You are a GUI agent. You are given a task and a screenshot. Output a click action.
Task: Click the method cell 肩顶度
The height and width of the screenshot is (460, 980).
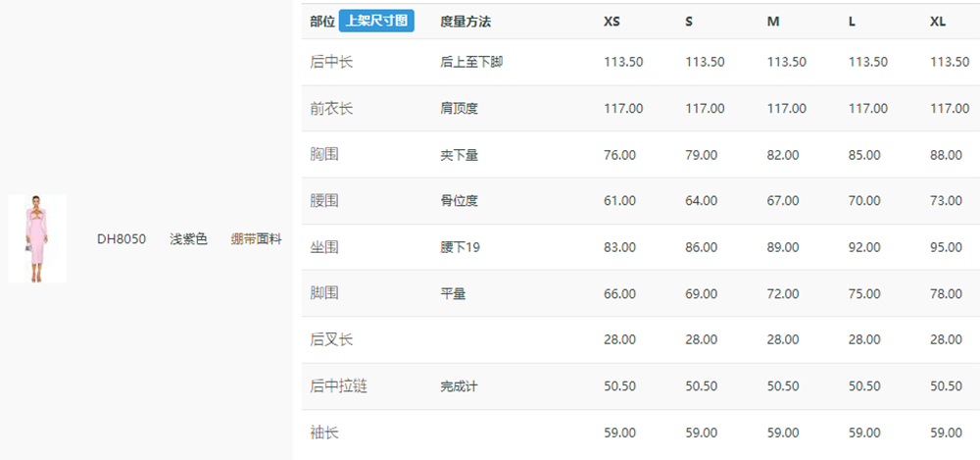(x=459, y=108)
